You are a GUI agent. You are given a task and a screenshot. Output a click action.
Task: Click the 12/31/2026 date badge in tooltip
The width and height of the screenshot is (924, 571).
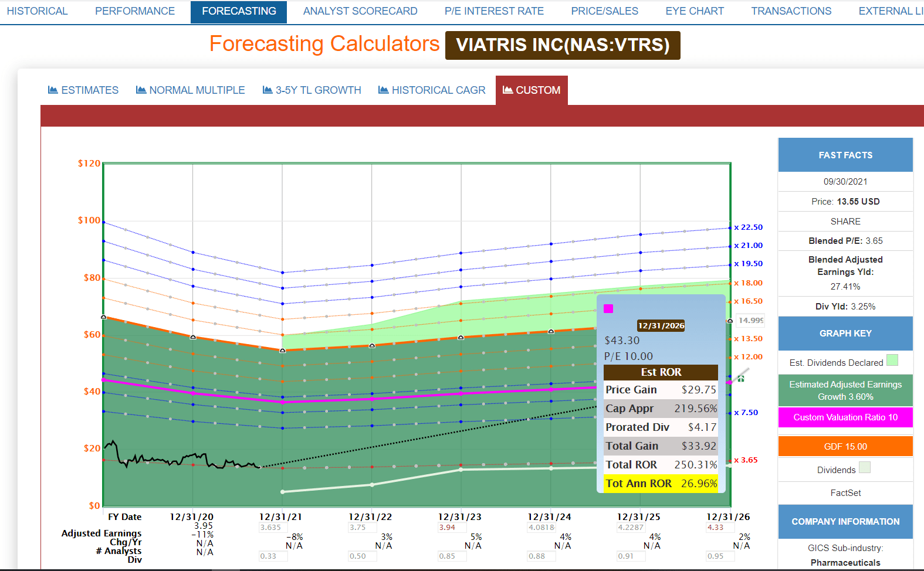pyautogui.click(x=661, y=326)
